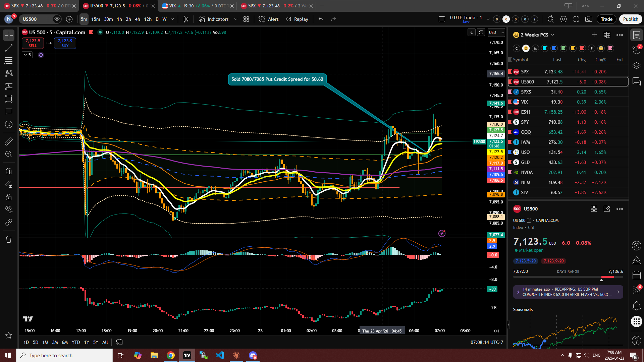Click the Trade button

[606, 19]
